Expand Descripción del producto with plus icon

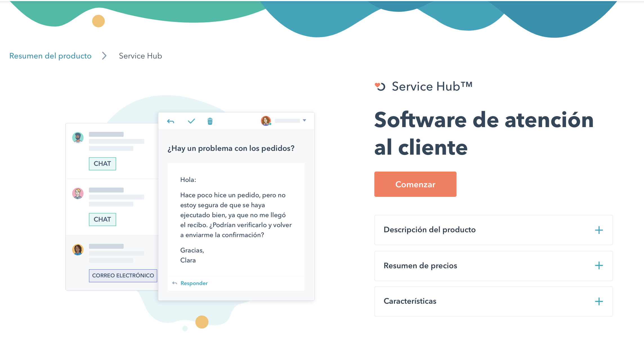coord(599,230)
